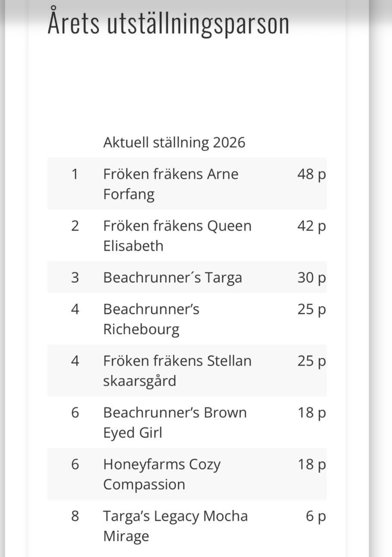Select rank number 3 cell
392x557 pixels.
coord(75,277)
